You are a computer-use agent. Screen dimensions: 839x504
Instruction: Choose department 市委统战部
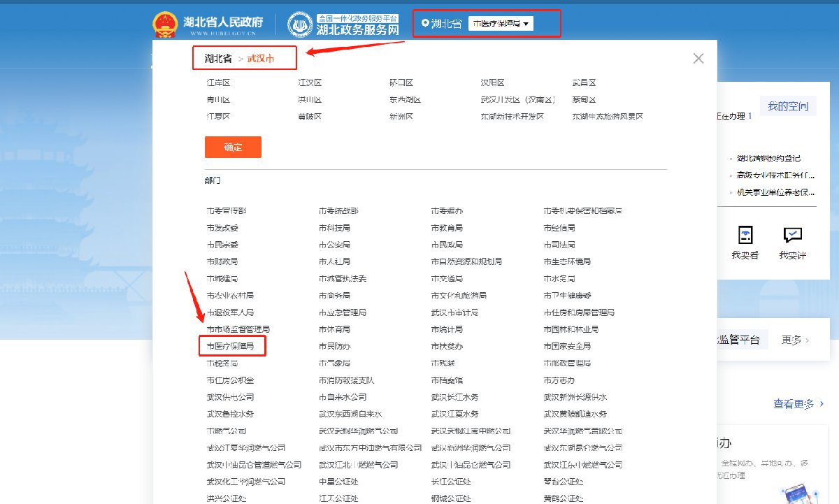(x=338, y=210)
